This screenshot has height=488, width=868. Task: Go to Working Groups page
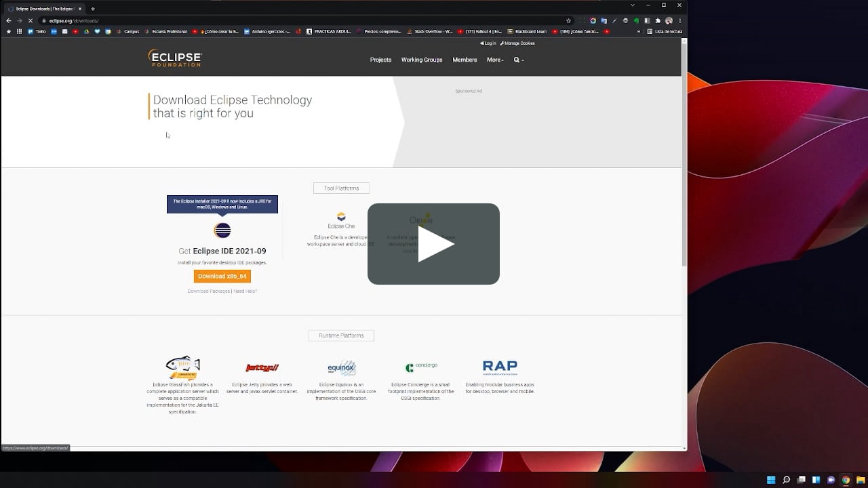point(422,60)
